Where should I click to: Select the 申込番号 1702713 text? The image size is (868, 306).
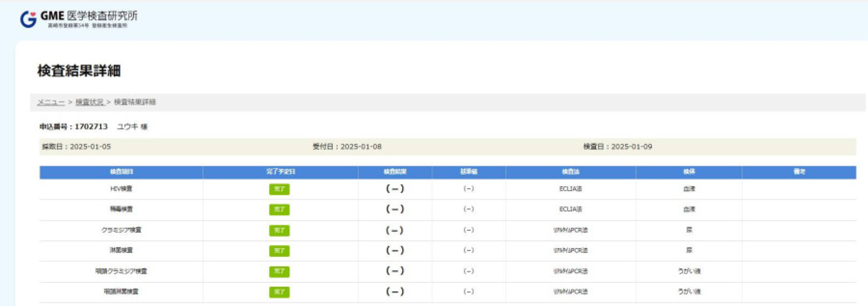click(x=73, y=126)
